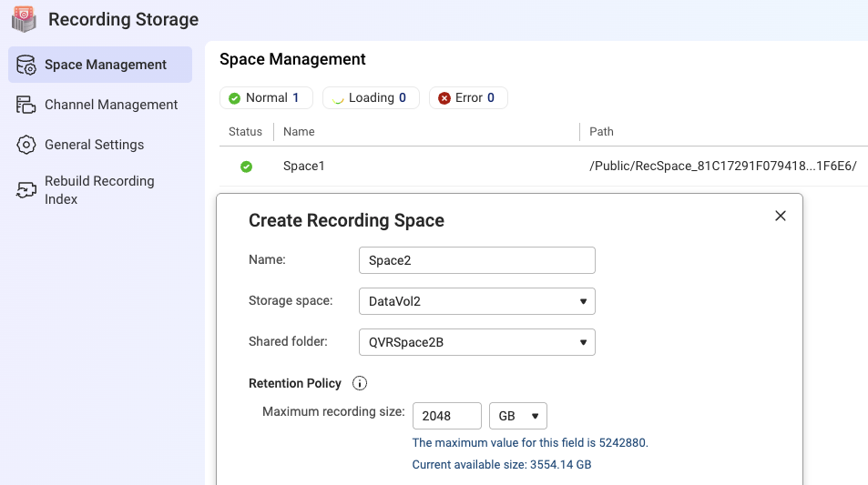868x485 pixels.
Task: Open the Storage space dropdown showing DataVol2
Action: pyautogui.click(x=476, y=301)
